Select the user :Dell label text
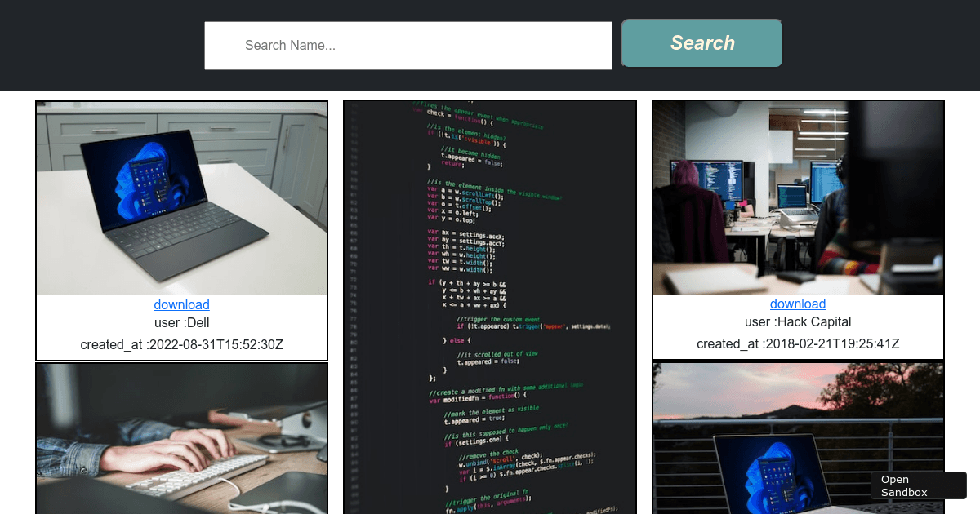This screenshot has height=514, width=980. point(181,322)
